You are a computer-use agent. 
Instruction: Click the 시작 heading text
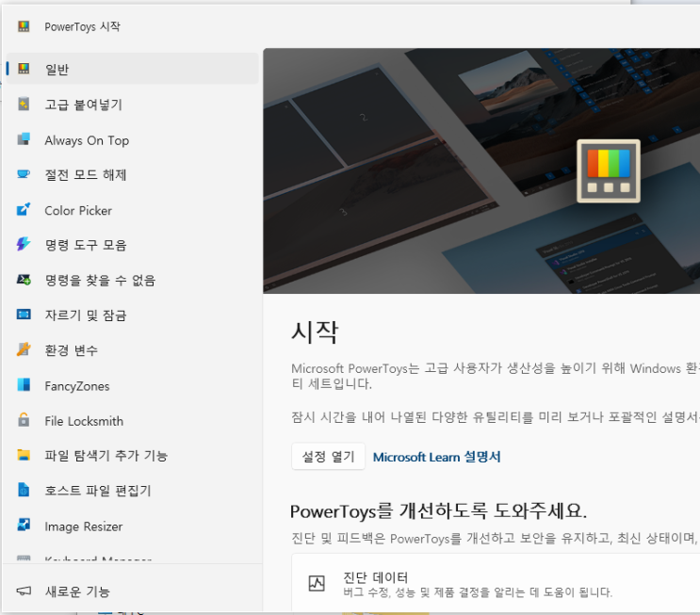[x=315, y=332]
